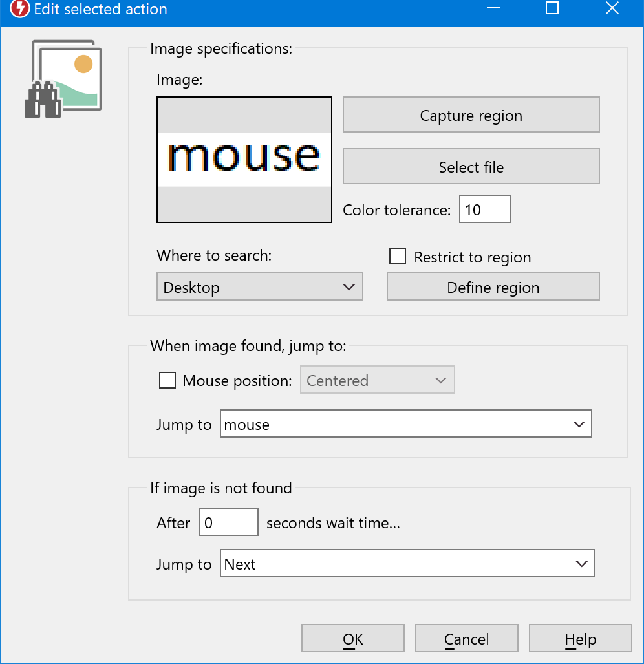Viewport: 644px width, 664px height.
Task: Expand the Jump to 'mouse' combo box
Action: 406,424
